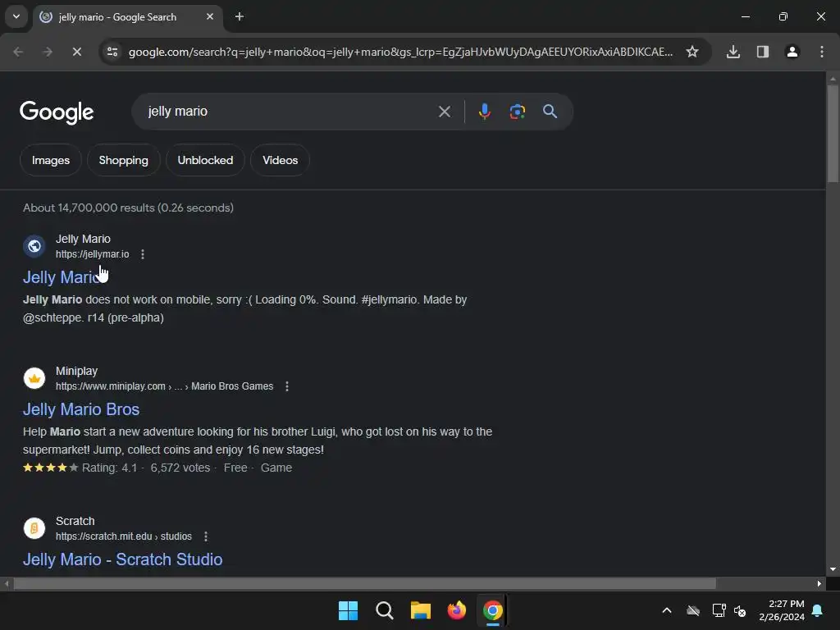The height and width of the screenshot is (630, 840).
Task: Click the 'Rating: 4.1' text
Action: pyautogui.click(x=109, y=468)
